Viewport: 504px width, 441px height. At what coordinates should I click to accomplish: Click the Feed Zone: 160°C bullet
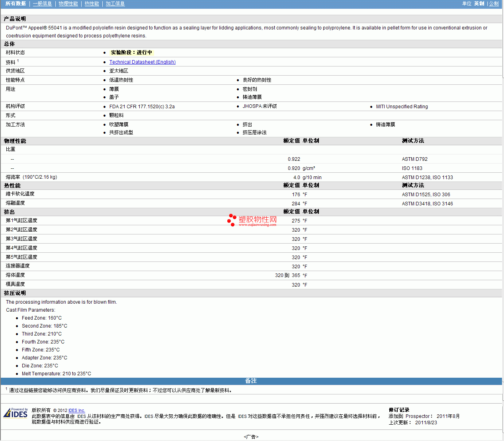click(x=42, y=318)
